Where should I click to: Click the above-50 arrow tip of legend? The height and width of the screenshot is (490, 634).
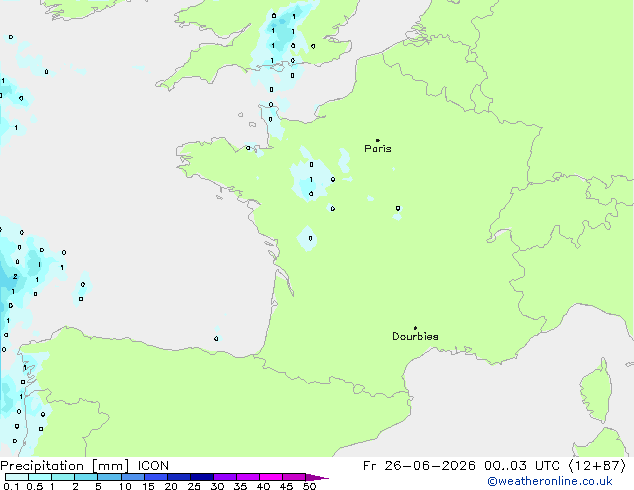(x=317, y=477)
